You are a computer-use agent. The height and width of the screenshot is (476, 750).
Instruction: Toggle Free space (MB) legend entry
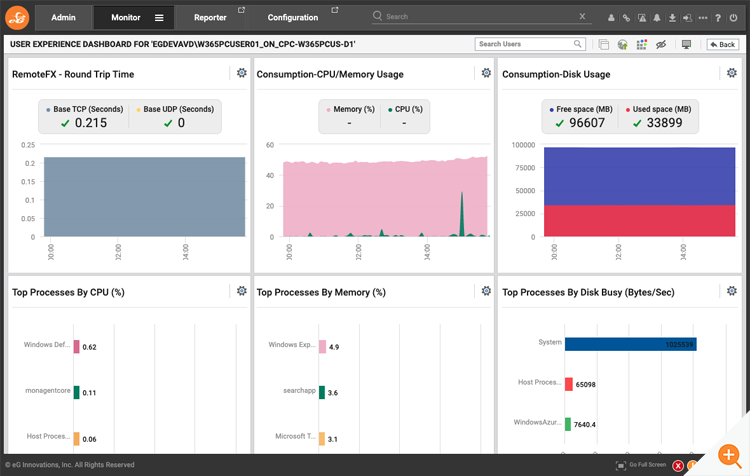tap(581, 109)
